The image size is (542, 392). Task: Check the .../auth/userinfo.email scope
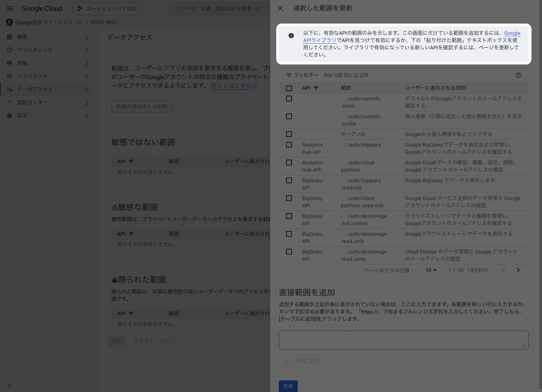coord(289,99)
